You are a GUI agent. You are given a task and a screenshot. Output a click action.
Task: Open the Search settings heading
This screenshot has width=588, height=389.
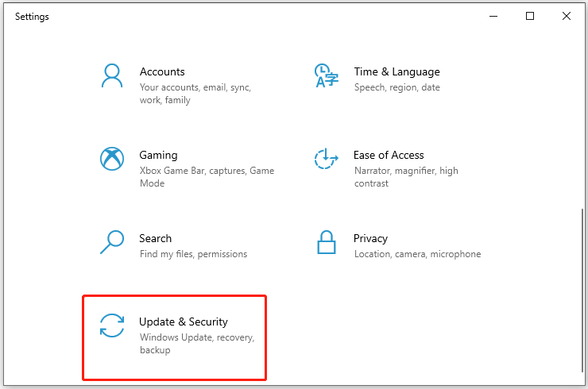(155, 238)
